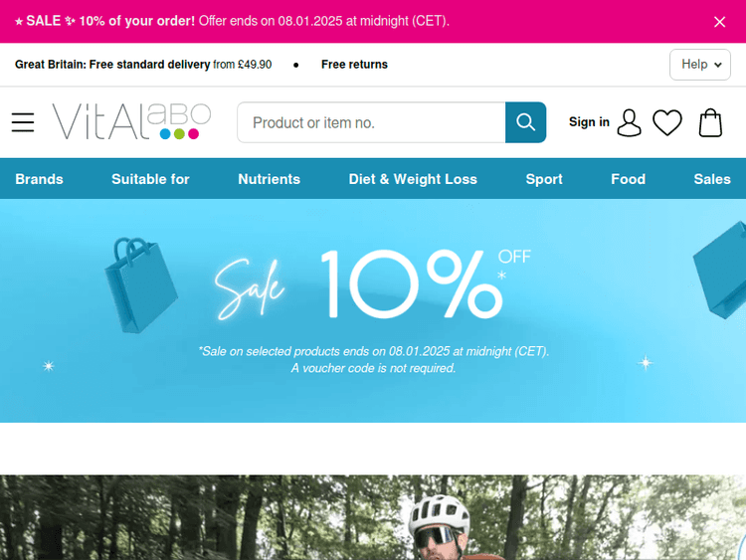This screenshot has height=560, width=746.
Task: Click the VitalAbo logo
Action: (131, 121)
